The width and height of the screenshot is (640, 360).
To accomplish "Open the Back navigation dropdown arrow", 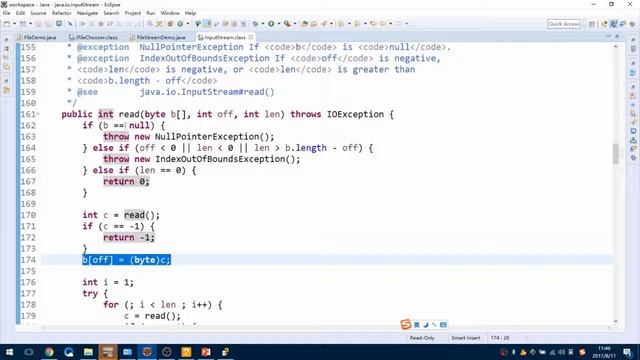I will (x=391, y=24).
